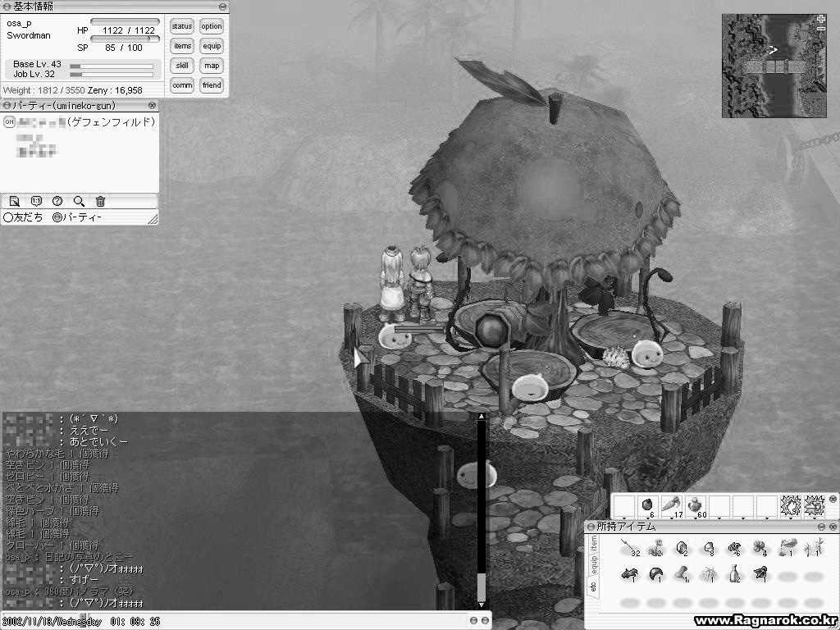
Task: Click the party create/edit note icon
Action: click(x=15, y=202)
